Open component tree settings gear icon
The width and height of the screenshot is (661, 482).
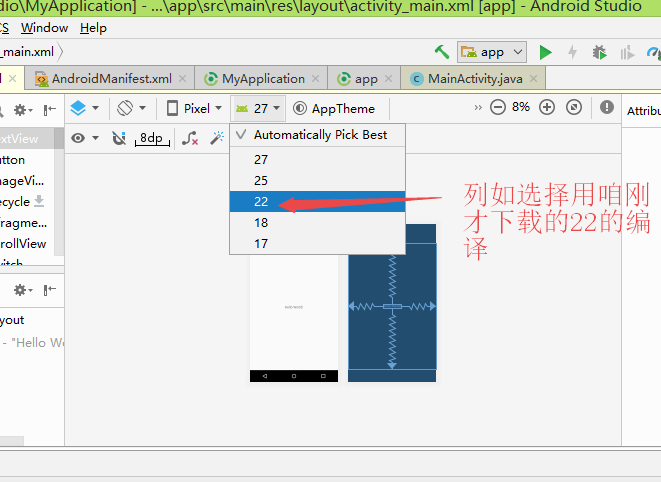coord(22,290)
